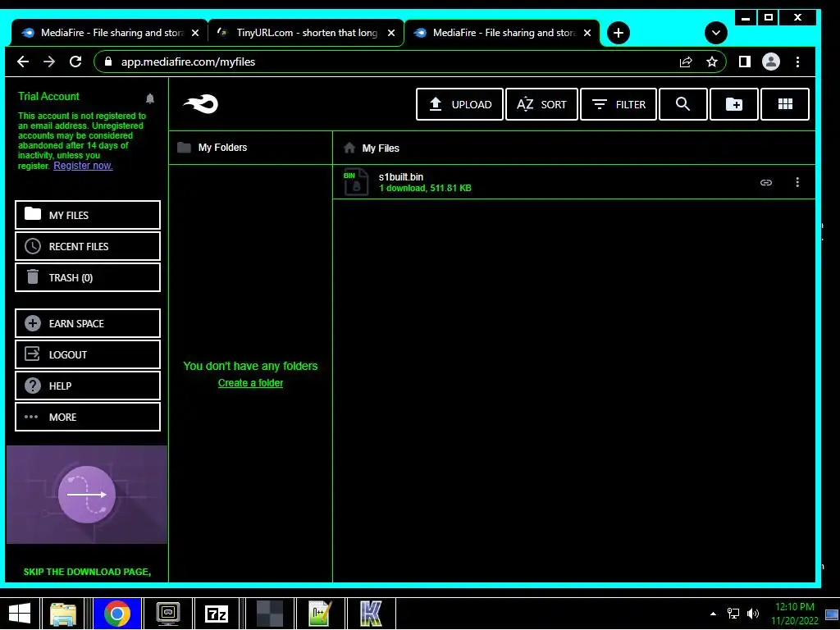Open Recent Files in sidebar
840x630 pixels.
point(88,246)
